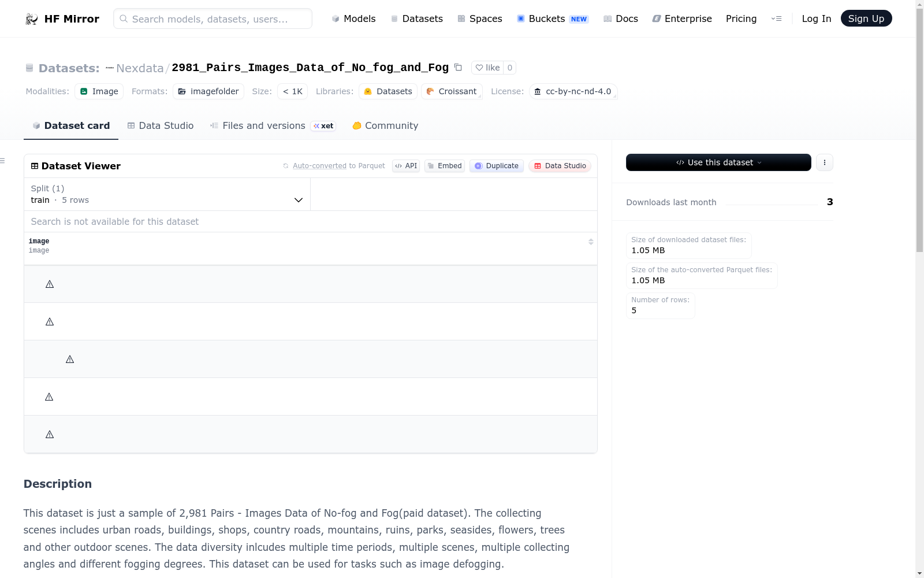The height and width of the screenshot is (578, 924).
Task: Open Buckets from the top navigation
Action: 552,18
